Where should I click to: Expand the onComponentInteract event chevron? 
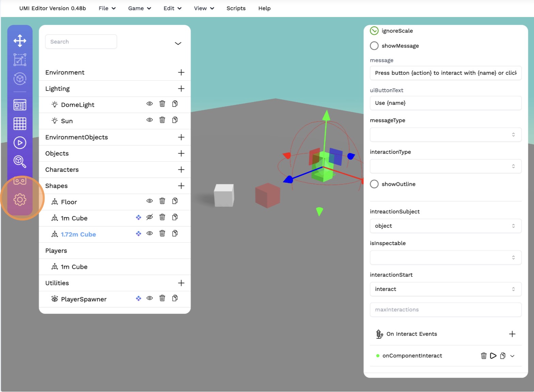click(512, 356)
